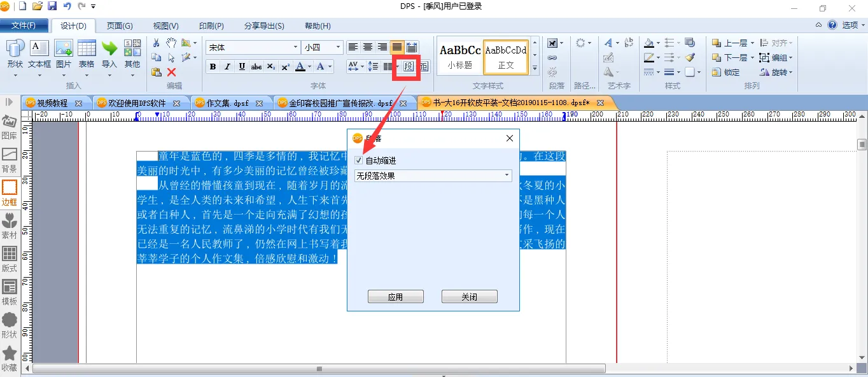
Task: Click the 关闭 button in dialog
Action: tap(469, 297)
